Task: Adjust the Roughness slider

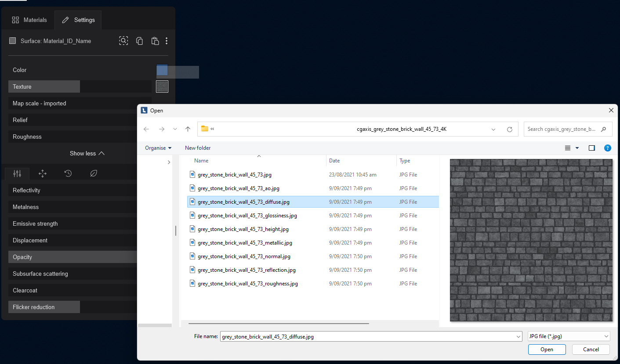Action: pyautogui.click(x=73, y=137)
